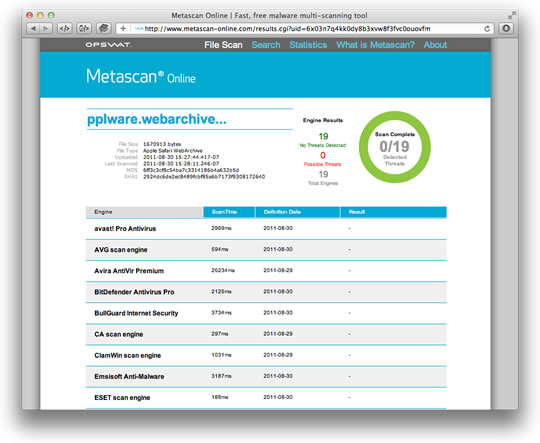The image size is (540, 443).
Task: Go back with the browser back arrow
Action: coord(33,29)
